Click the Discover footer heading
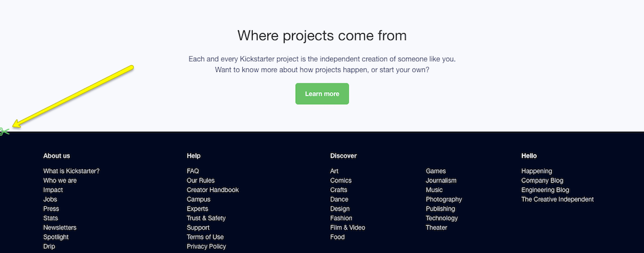Image resolution: width=644 pixels, height=253 pixels. tap(343, 156)
